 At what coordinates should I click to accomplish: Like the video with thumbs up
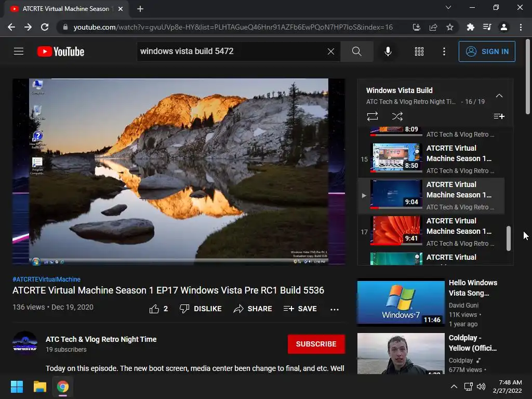click(x=158, y=309)
